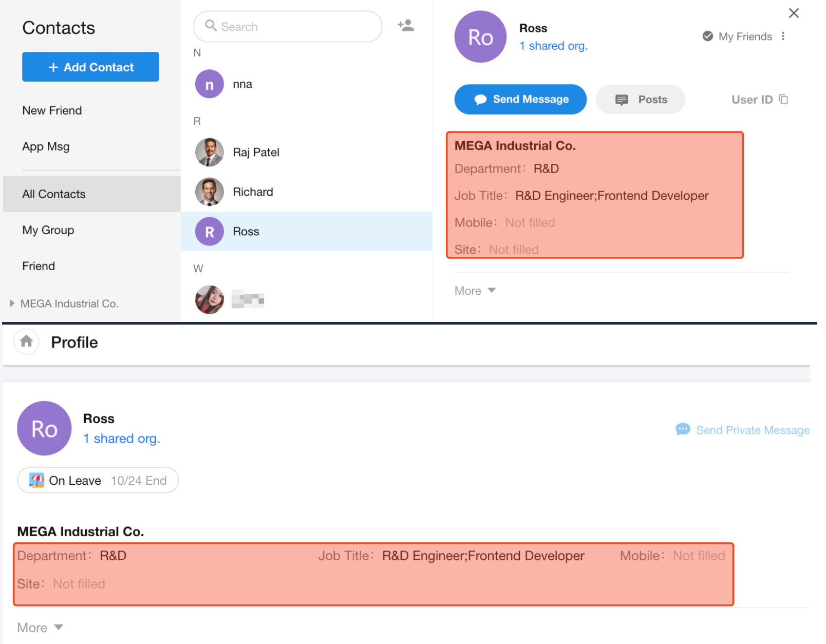Copy User ID with the copy icon
Viewport: 826px width, 644px height.
pyautogui.click(x=783, y=99)
